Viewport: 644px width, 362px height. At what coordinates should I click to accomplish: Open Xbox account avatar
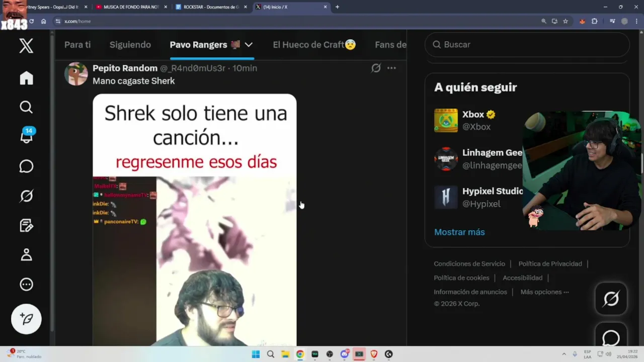point(446,121)
